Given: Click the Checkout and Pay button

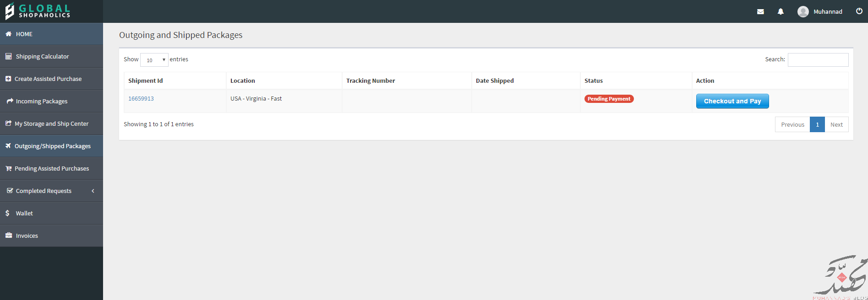Looking at the screenshot, I should pyautogui.click(x=732, y=101).
